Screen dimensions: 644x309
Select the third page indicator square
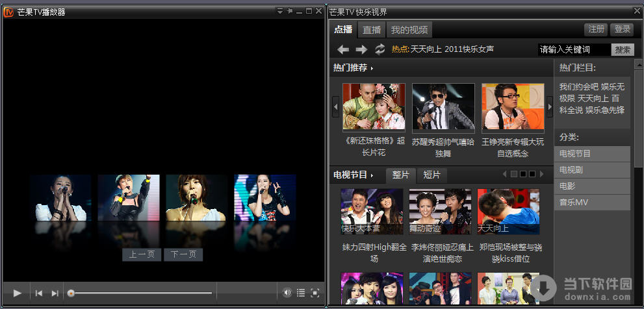point(532,175)
